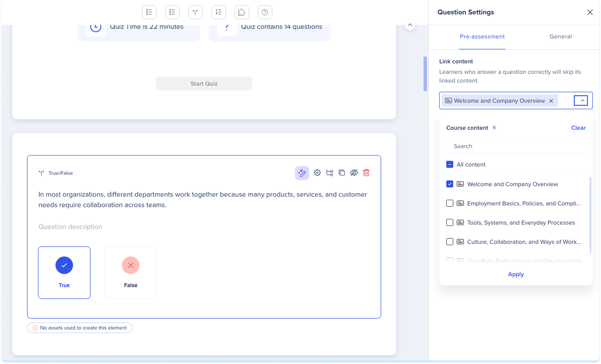Click the main editor vertical scrollbar
601x364 pixels.
click(x=425, y=73)
